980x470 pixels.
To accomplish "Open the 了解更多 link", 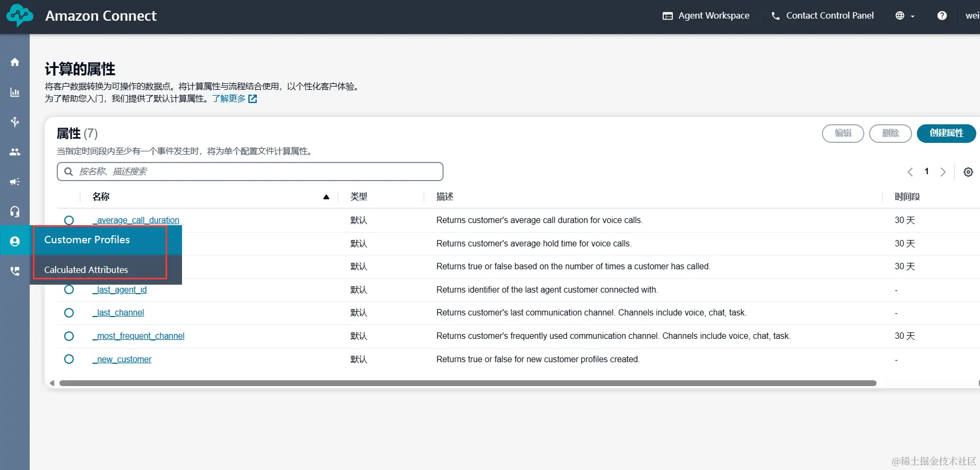I will coord(229,99).
